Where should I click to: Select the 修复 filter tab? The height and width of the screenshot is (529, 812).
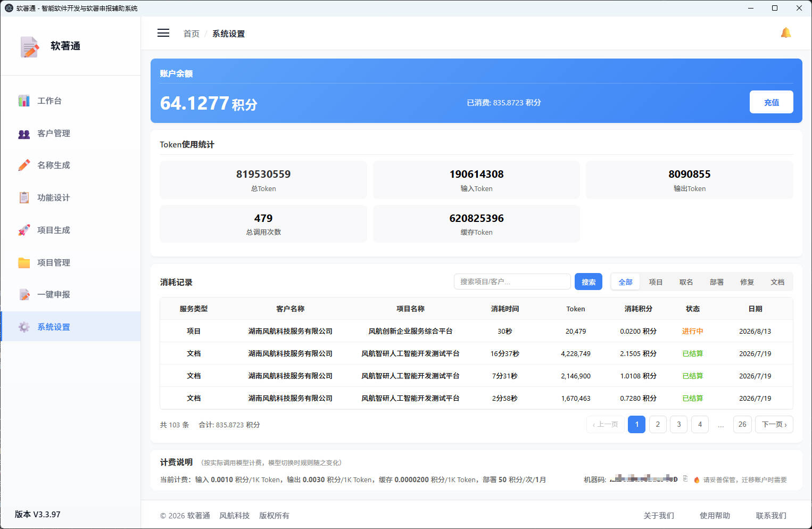click(x=747, y=282)
